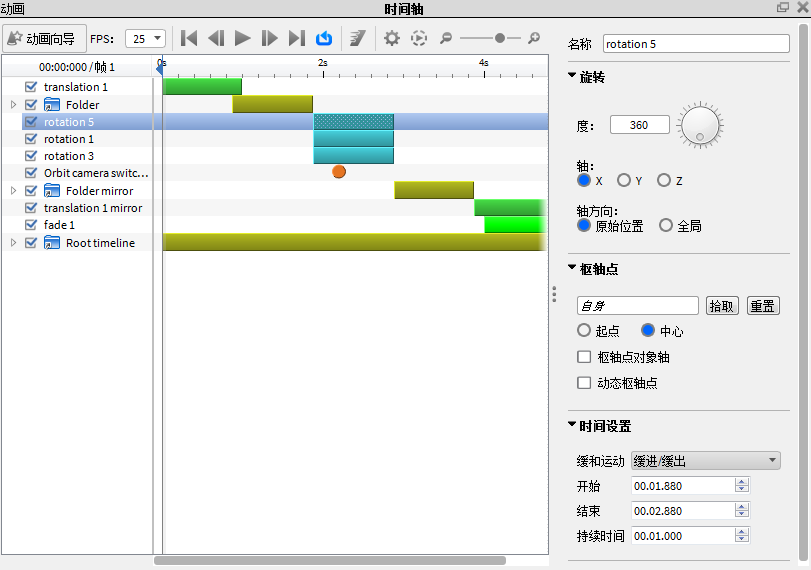Select the 中心 radio button

(x=648, y=331)
